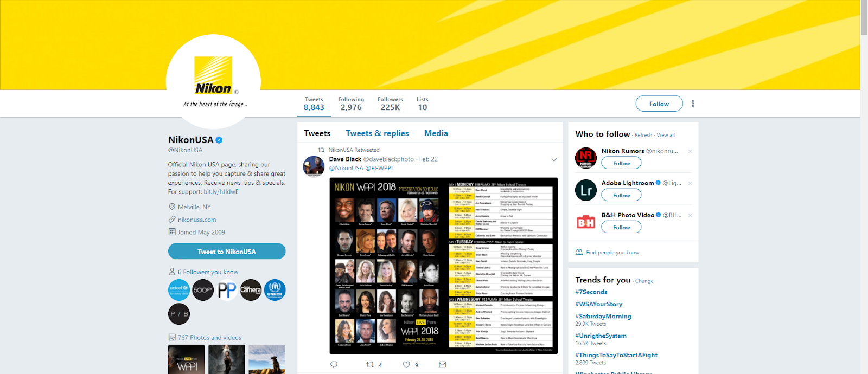Follow B&H Photo Video

point(621,227)
